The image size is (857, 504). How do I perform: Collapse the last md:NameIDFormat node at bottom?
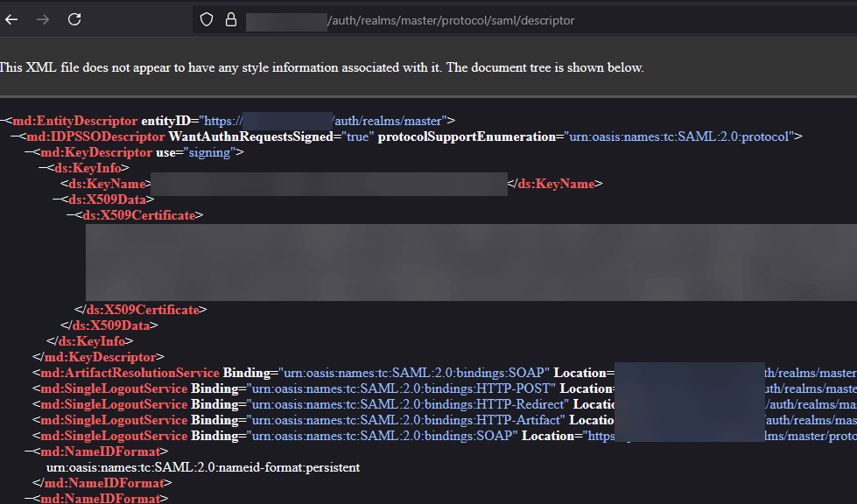(x=28, y=498)
